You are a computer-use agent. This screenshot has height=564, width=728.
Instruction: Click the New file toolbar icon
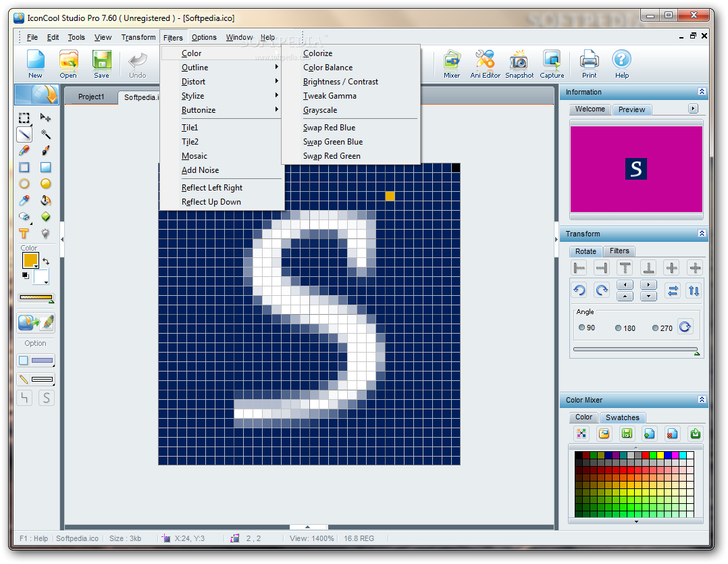click(35, 64)
